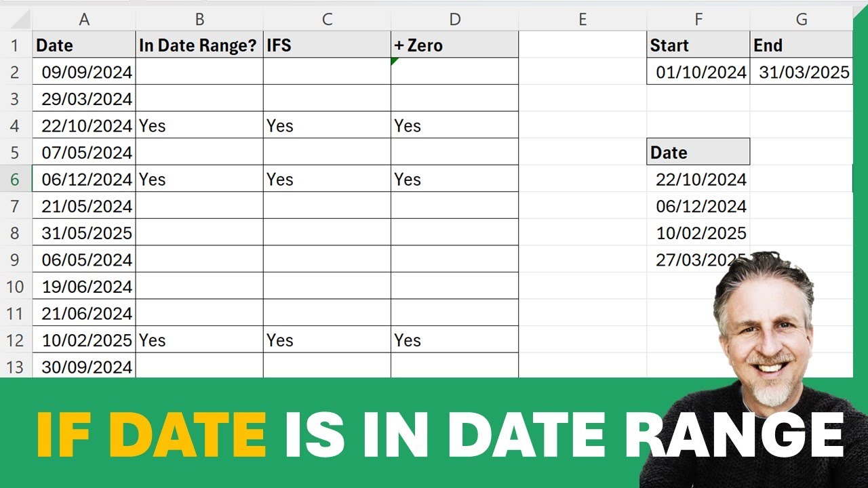Select cell with 19/06/2024
868x488 pixels.
(84, 287)
